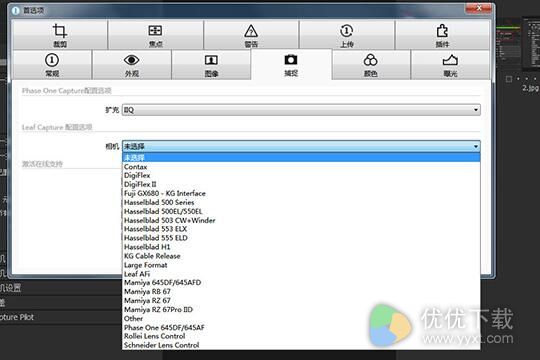The width and height of the screenshot is (540, 360).
Task: Switch to the Appearance (外观) eye tab
Action: pyautogui.click(x=132, y=65)
